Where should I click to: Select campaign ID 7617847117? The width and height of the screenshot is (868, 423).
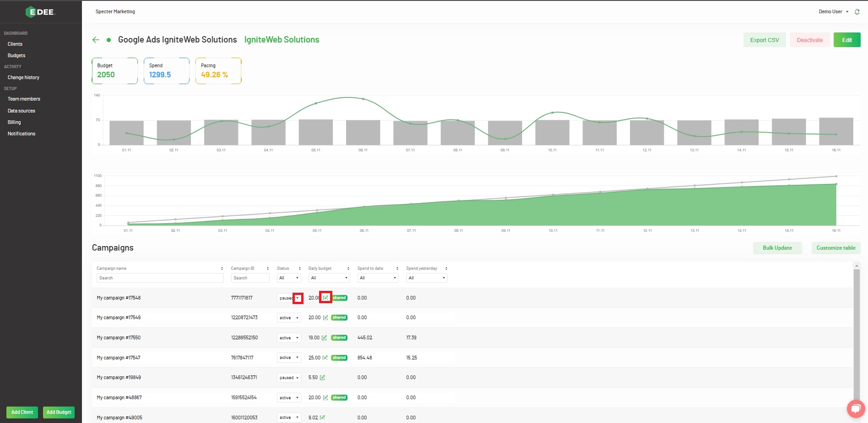242,358
